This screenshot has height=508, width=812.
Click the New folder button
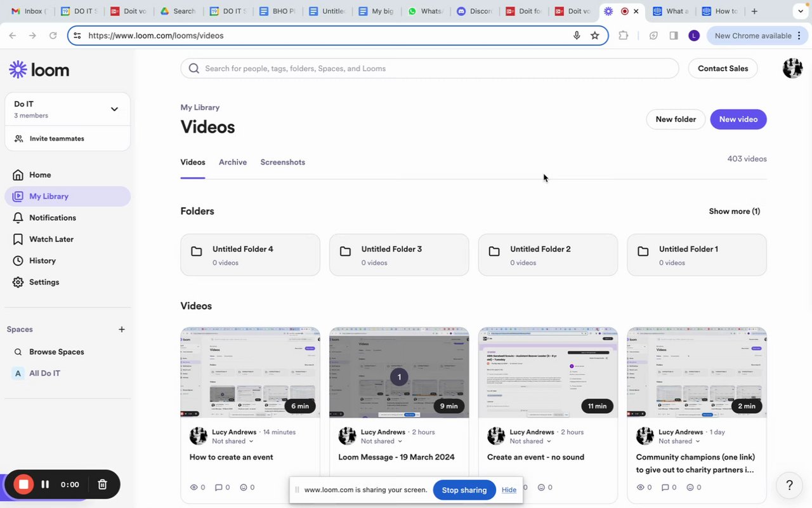click(676, 119)
